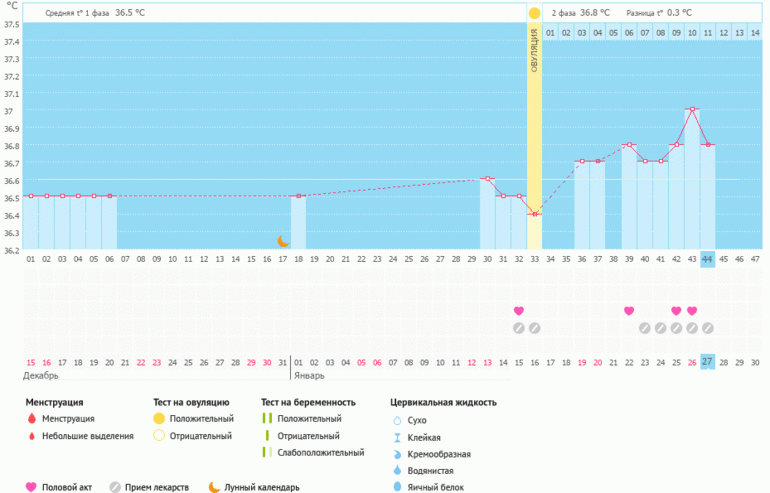Select the medication icon under cycle day 33
This screenshot has height=493, width=770.
tap(534, 328)
